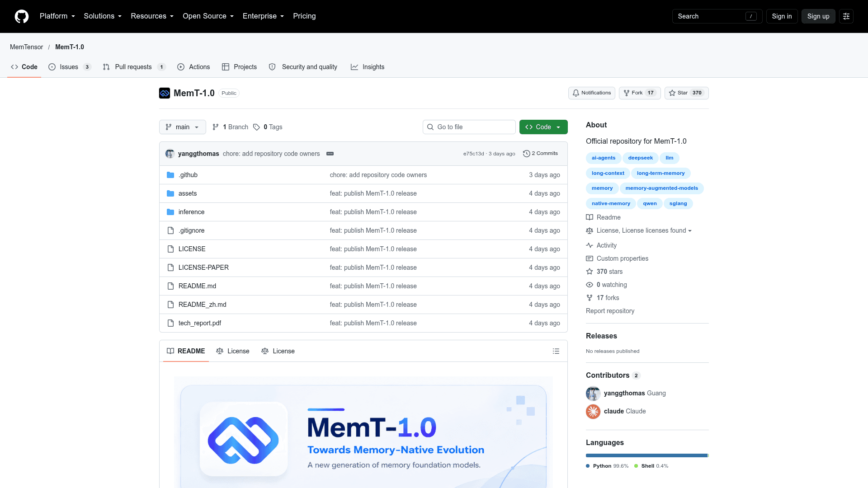Switch to the Issues tab
This screenshot has height=488, width=868.
70,67
